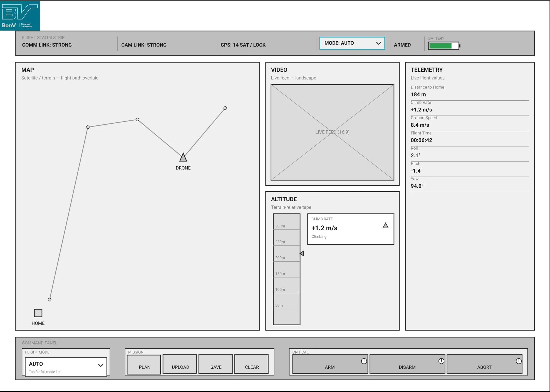550x392 pixels.
Task: Click the CAM LINK: STRONG status
Action: pos(144,45)
